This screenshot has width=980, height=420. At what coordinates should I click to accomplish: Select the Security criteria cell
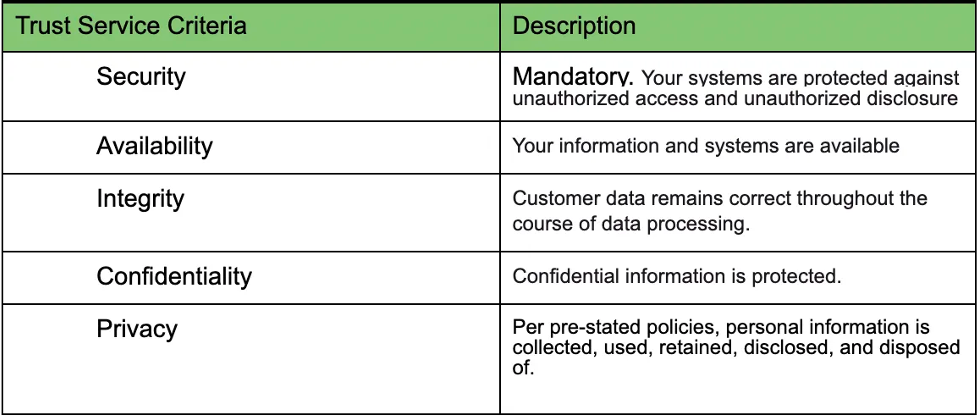(251, 87)
